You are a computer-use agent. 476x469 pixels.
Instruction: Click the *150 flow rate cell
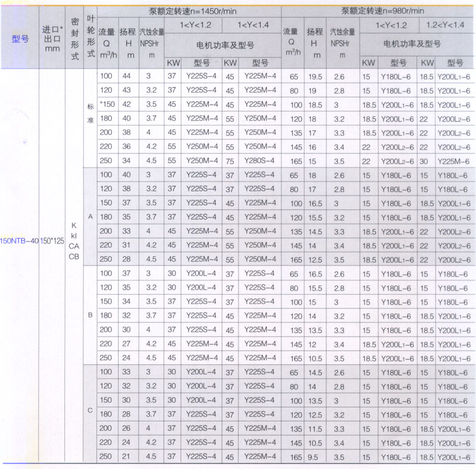pyautogui.click(x=107, y=103)
